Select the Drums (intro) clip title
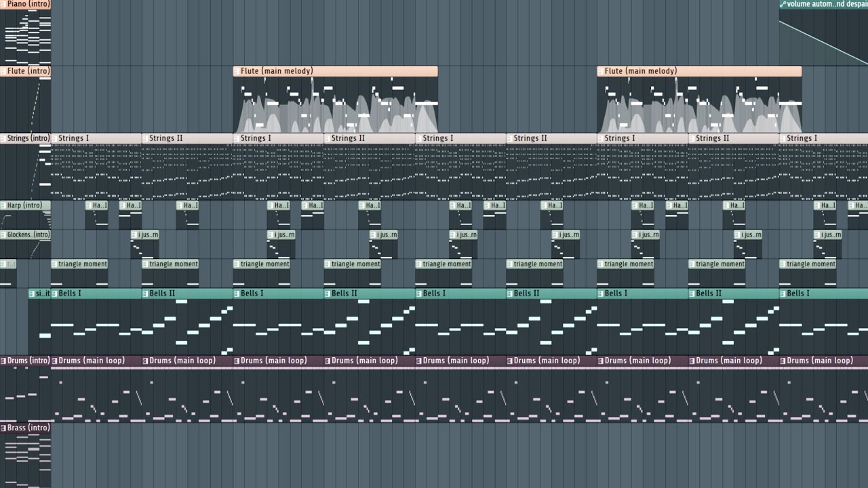 point(28,361)
